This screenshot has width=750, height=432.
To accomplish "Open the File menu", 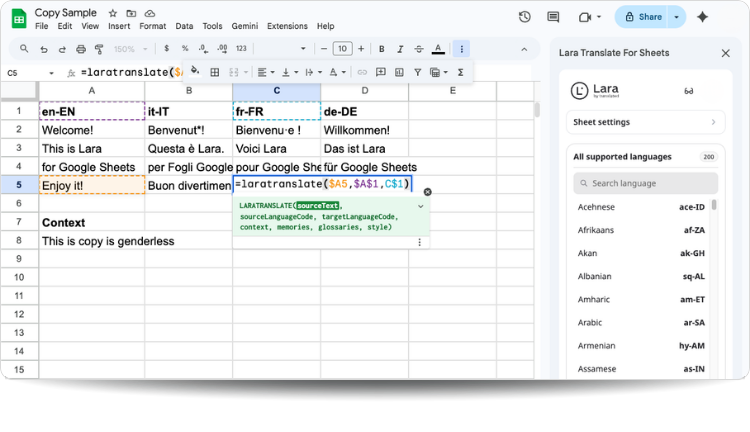I will click(42, 26).
